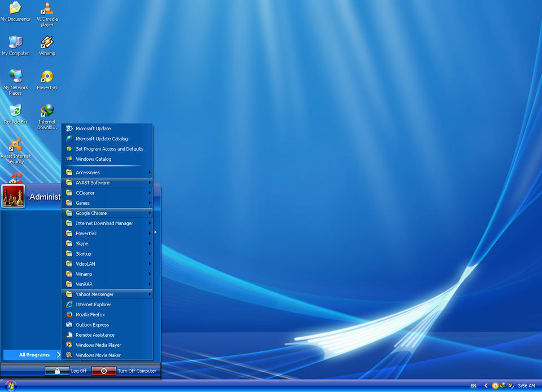
Task: Click the red Turn Off Computer button
Action: (104, 371)
